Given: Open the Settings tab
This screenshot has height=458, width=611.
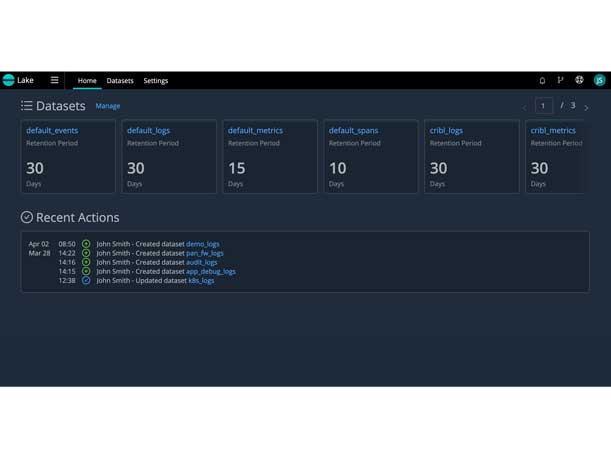Looking at the screenshot, I should [155, 81].
